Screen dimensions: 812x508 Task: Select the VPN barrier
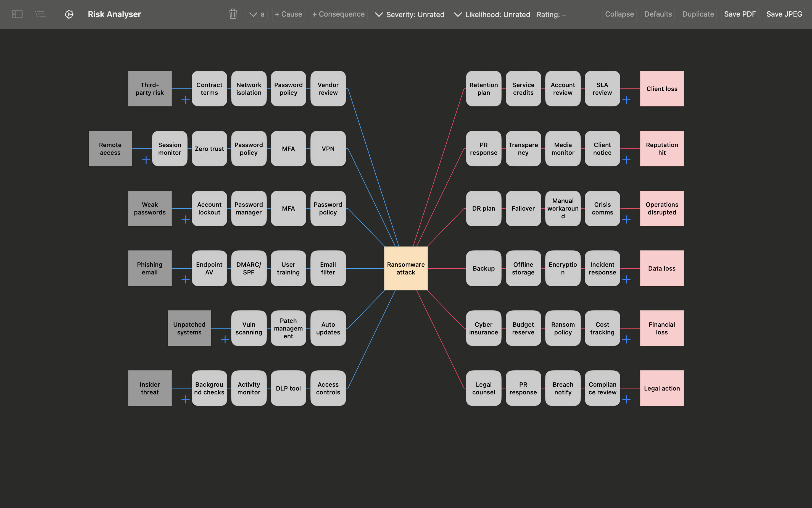coord(328,148)
